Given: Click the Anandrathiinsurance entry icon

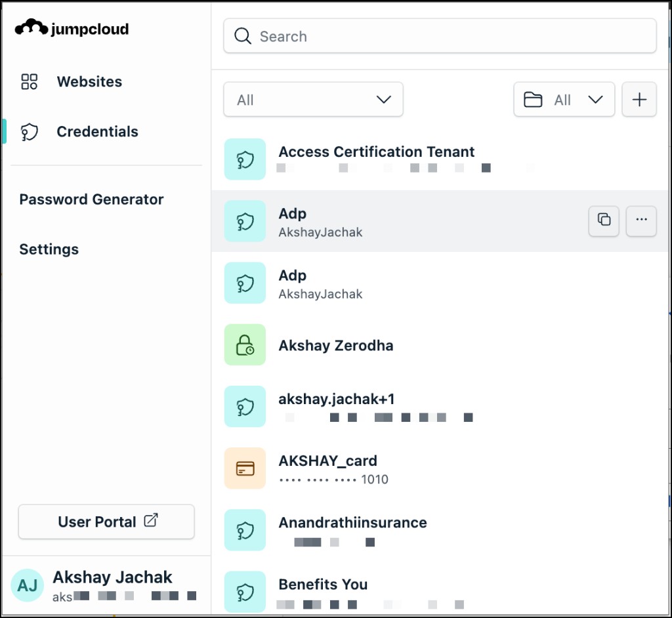Looking at the screenshot, I should point(245,529).
